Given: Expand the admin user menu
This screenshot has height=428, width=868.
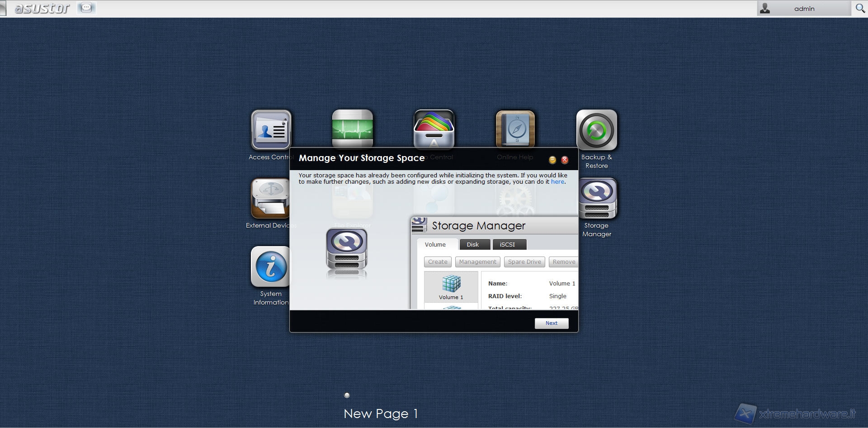Looking at the screenshot, I should (803, 9).
